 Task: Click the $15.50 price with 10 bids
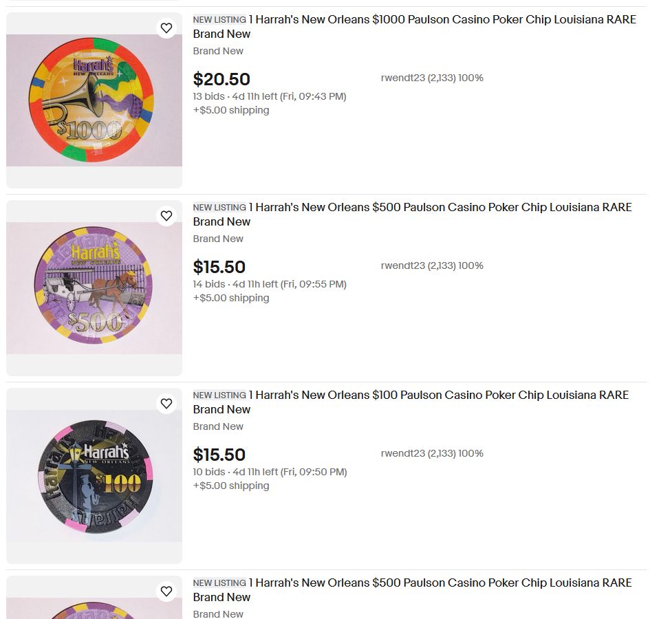[x=219, y=455]
